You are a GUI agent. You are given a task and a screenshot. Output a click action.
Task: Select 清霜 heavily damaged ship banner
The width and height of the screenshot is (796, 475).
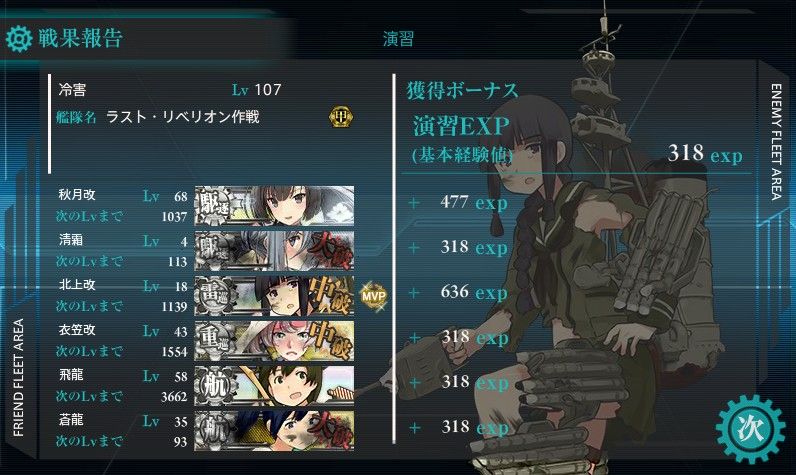coord(274,251)
